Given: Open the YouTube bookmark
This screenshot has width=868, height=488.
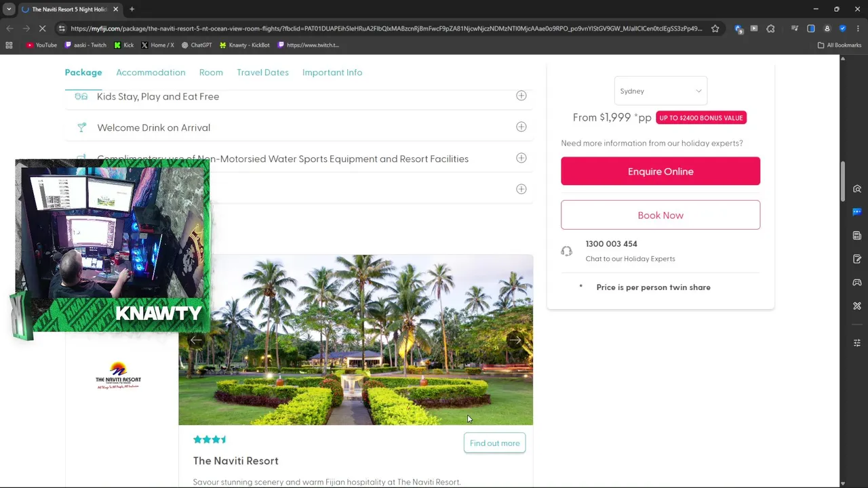Looking at the screenshot, I should (x=41, y=45).
